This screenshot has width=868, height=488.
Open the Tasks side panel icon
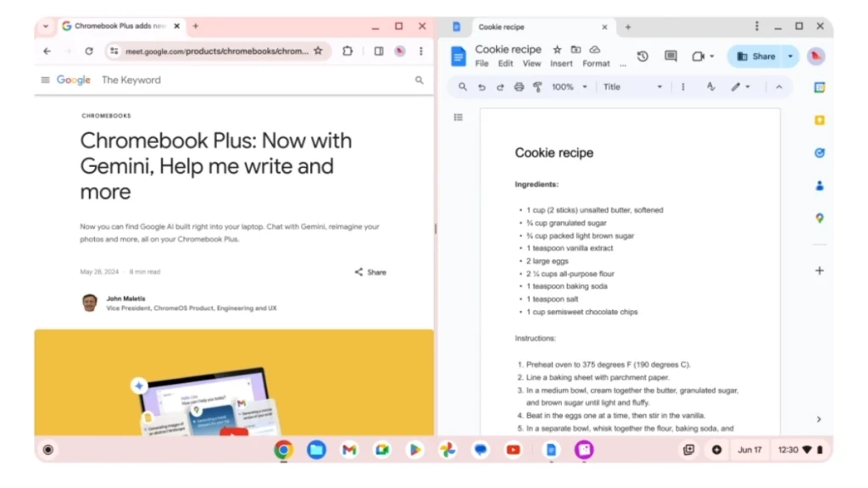(x=820, y=152)
